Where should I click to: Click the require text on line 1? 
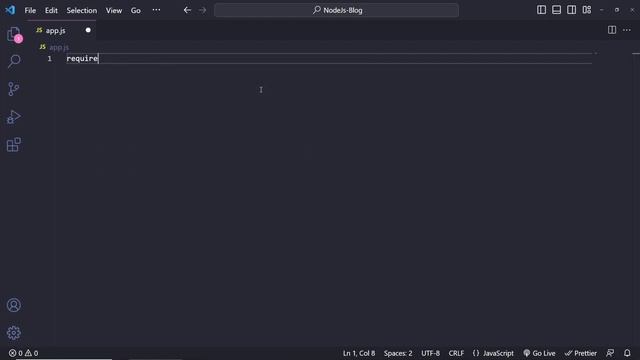click(82, 59)
